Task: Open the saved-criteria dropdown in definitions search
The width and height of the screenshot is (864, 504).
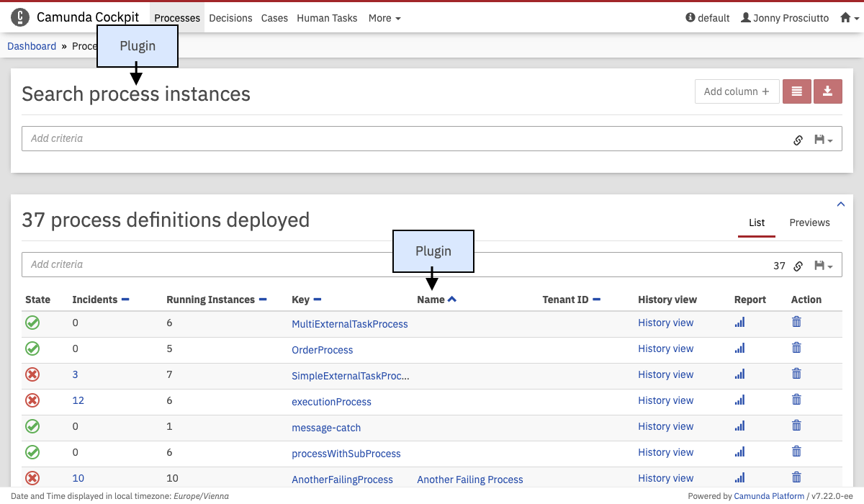Action: (x=823, y=266)
